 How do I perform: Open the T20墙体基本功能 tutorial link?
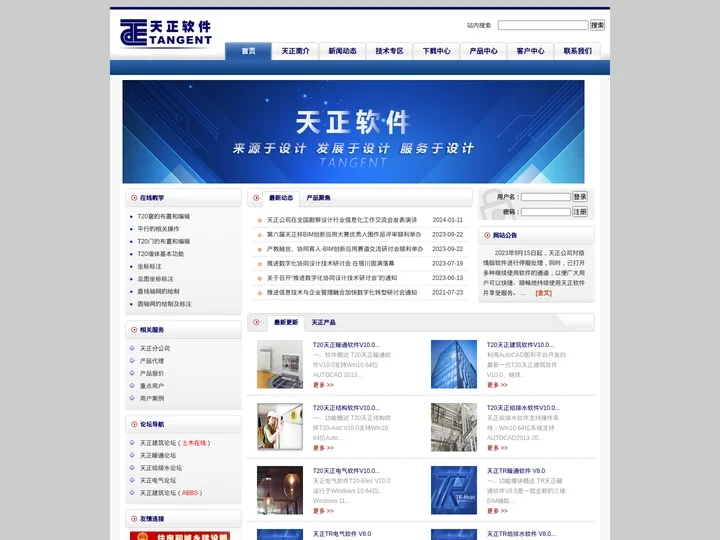161,253
